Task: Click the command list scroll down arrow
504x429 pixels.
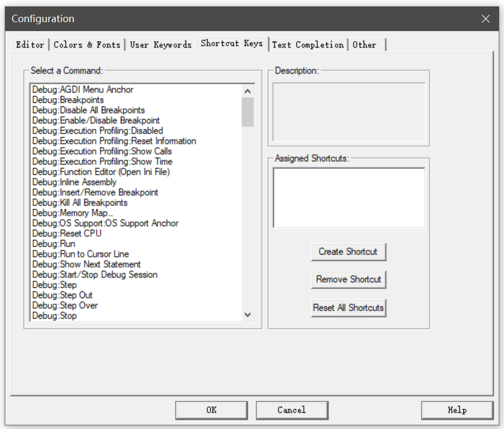Action: pos(247,315)
